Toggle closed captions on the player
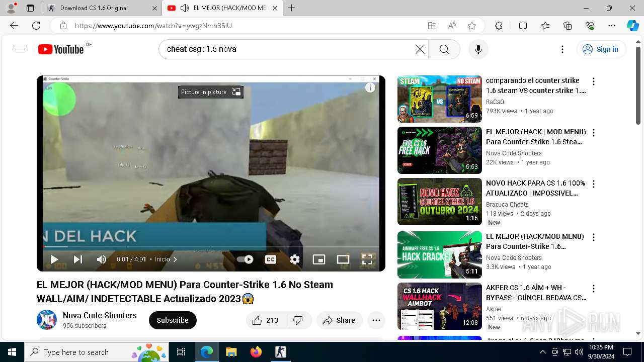 pyautogui.click(x=271, y=259)
